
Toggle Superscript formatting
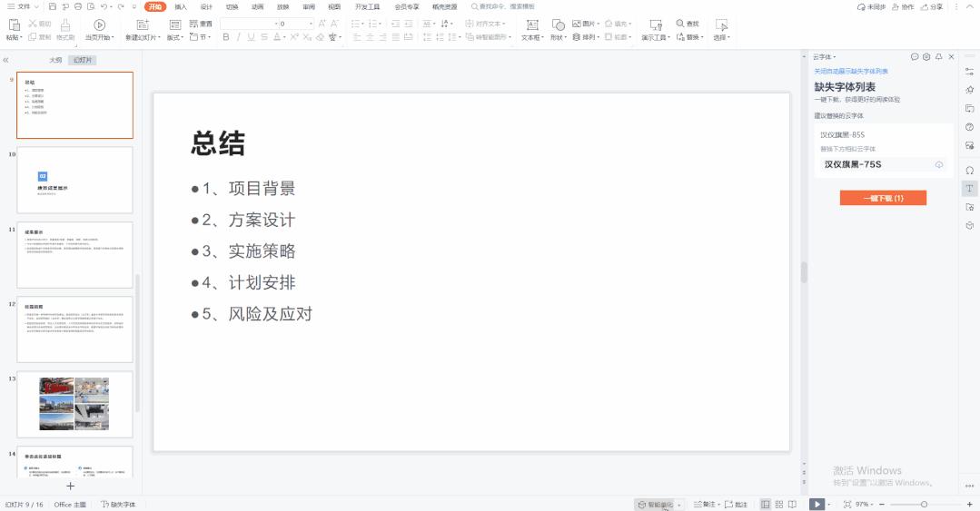[x=293, y=37]
